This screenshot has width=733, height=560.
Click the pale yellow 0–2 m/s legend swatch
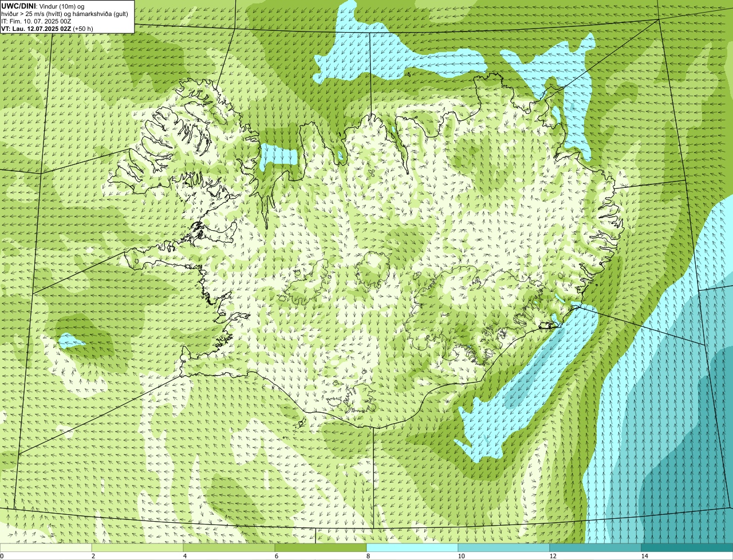click(46, 547)
